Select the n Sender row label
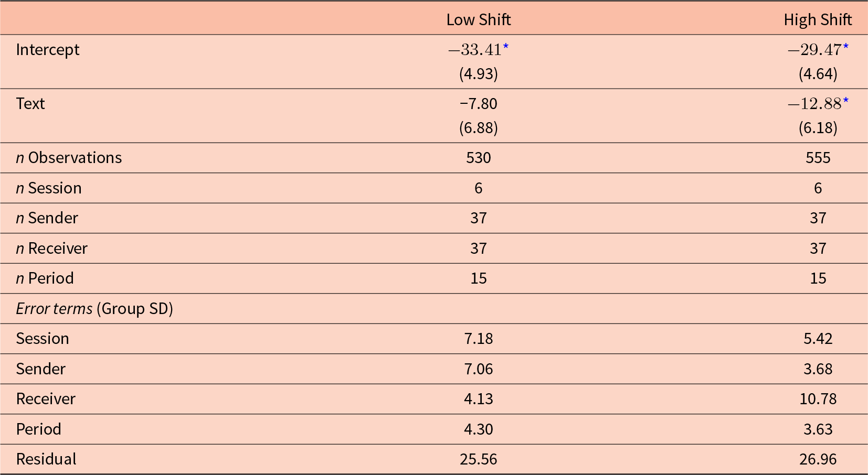Viewport: 868px width, 475px height. pyautogui.click(x=47, y=218)
